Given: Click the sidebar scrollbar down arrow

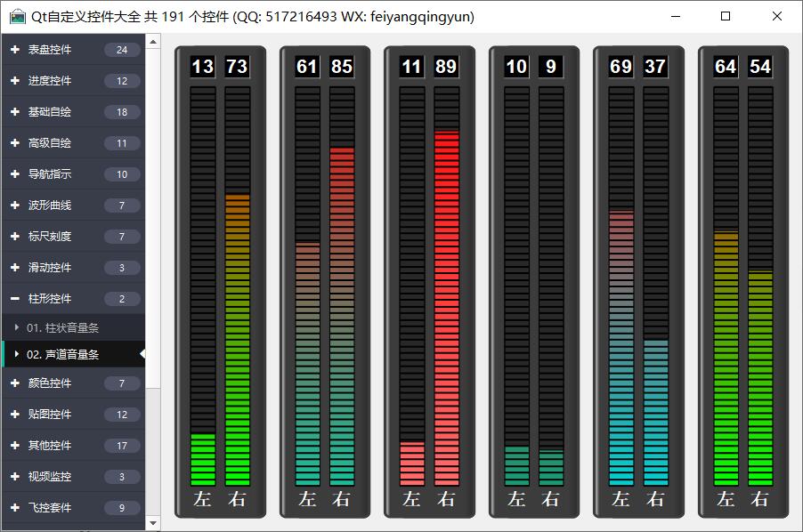Looking at the screenshot, I should pyautogui.click(x=153, y=523).
